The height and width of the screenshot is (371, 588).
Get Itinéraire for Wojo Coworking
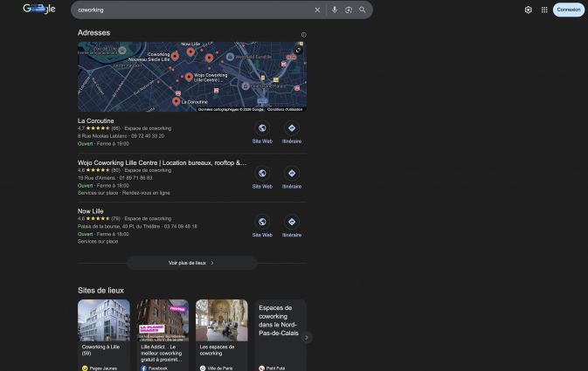coord(292,173)
